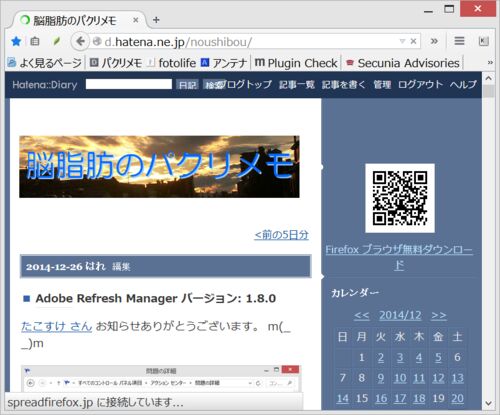The width and height of the screenshot is (500, 415).
Task: Go to next month with >>
Action: tap(439, 315)
